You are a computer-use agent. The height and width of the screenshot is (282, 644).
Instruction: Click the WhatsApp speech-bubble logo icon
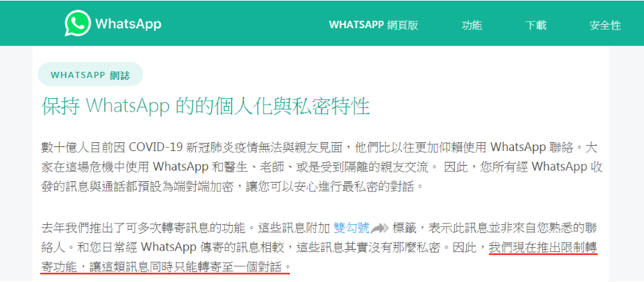(77, 23)
